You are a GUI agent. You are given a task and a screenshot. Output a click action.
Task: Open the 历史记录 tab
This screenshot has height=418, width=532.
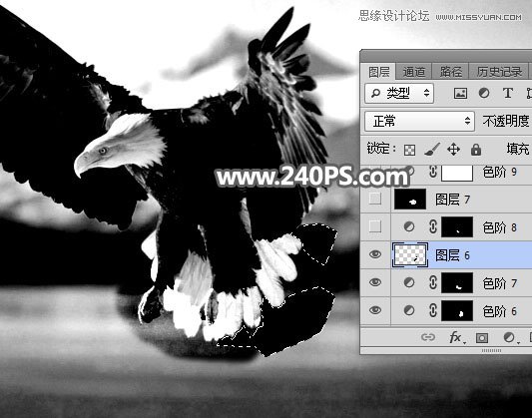point(499,72)
